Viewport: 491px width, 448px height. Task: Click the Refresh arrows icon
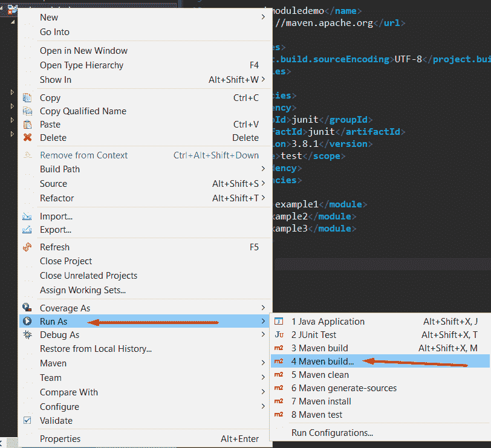point(27,247)
